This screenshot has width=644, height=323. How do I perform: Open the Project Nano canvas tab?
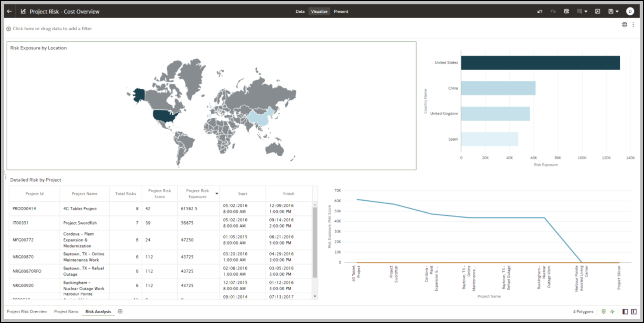point(66,311)
